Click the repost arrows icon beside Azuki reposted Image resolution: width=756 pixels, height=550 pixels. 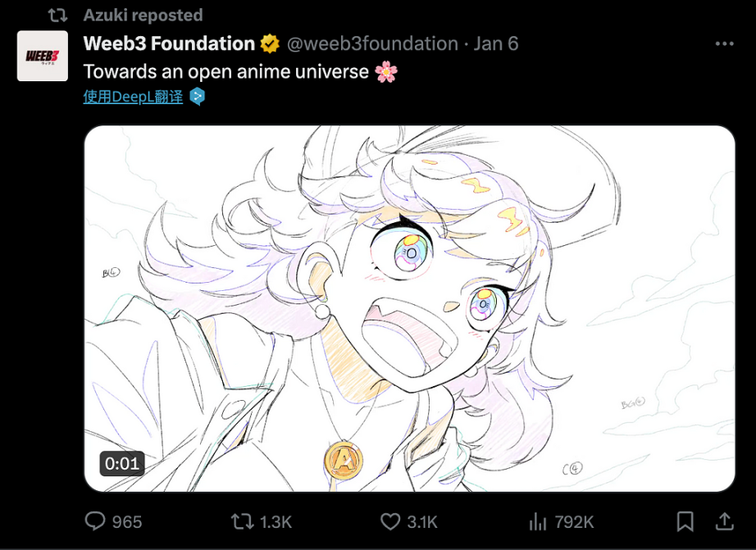(58, 16)
